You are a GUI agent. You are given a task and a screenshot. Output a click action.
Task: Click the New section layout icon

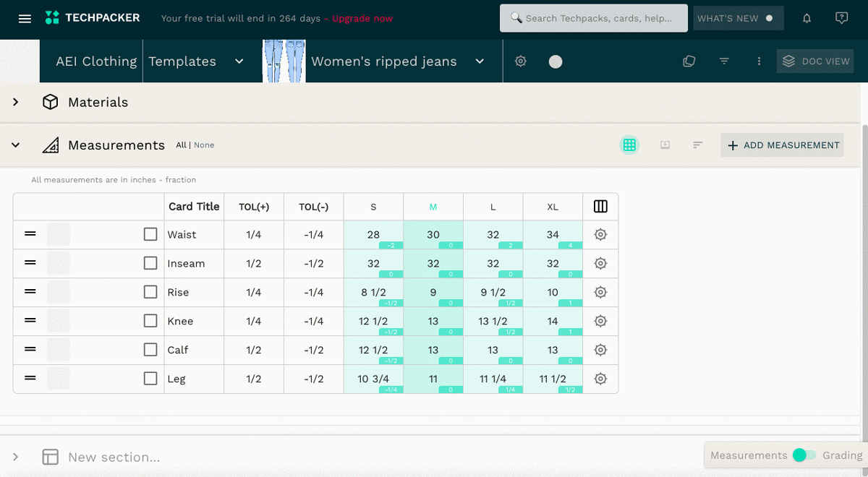(x=50, y=457)
